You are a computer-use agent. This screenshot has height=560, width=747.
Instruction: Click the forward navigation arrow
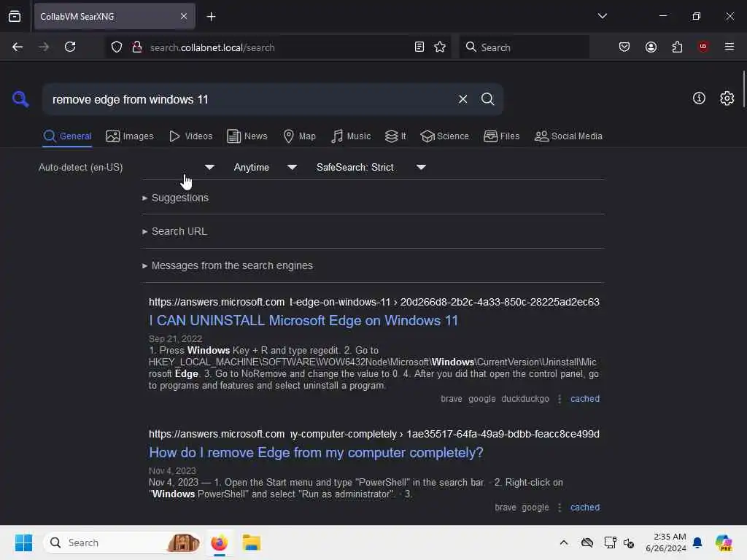(x=44, y=47)
